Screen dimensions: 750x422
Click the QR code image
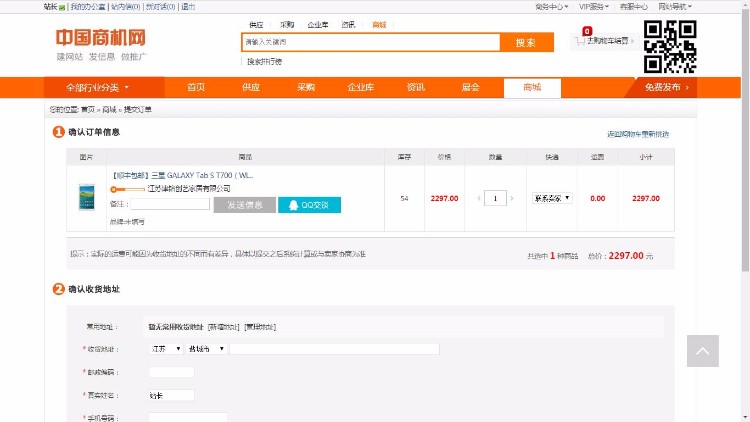click(x=670, y=46)
